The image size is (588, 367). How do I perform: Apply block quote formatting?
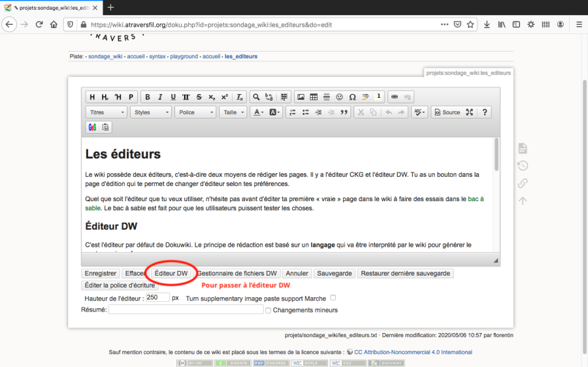click(x=344, y=112)
